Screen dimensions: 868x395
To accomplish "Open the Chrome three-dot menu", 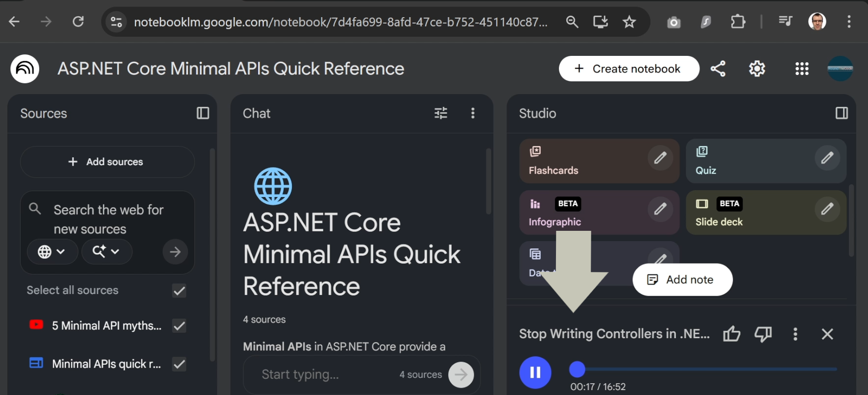I will pyautogui.click(x=849, y=22).
